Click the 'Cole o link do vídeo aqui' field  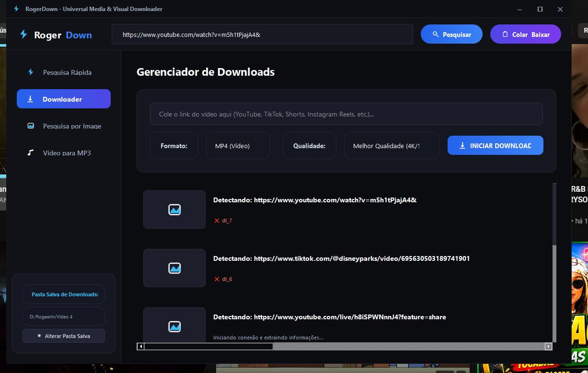[x=346, y=114]
